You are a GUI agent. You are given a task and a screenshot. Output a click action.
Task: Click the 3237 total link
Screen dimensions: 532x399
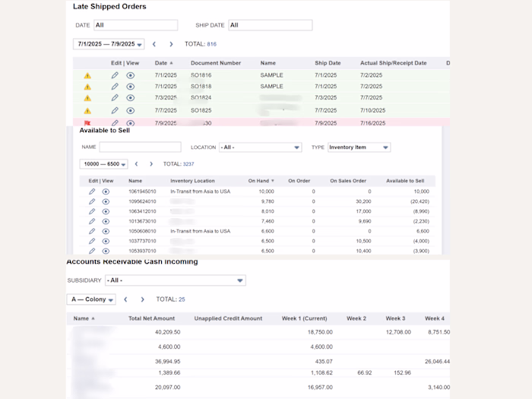(x=188, y=164)
